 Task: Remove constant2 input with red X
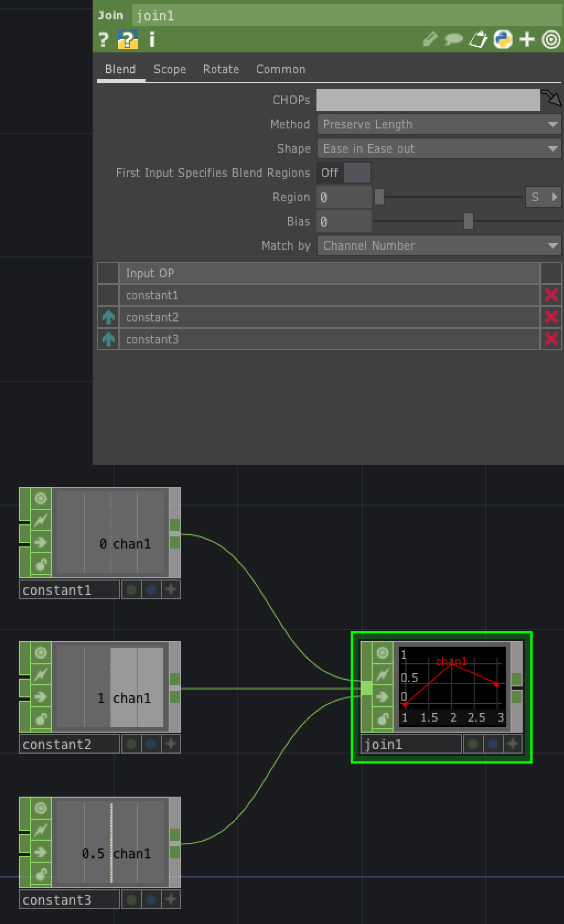pos(551,317)
